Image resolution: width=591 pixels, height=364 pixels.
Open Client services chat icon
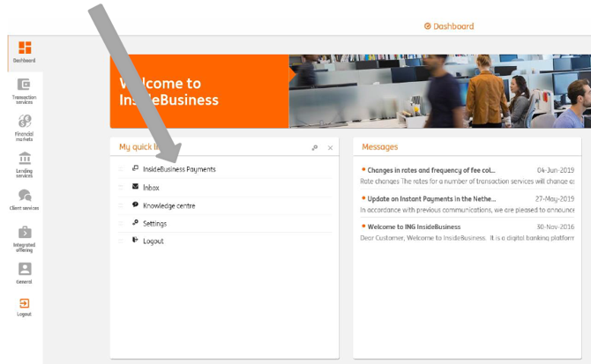(25, 198)
